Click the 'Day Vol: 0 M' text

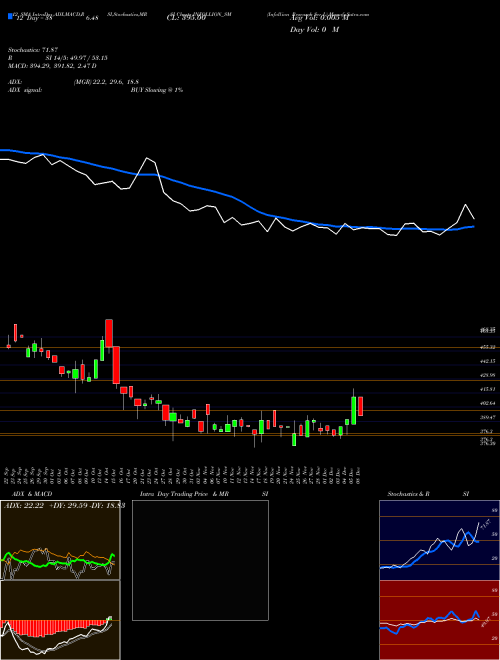point(314,30)
